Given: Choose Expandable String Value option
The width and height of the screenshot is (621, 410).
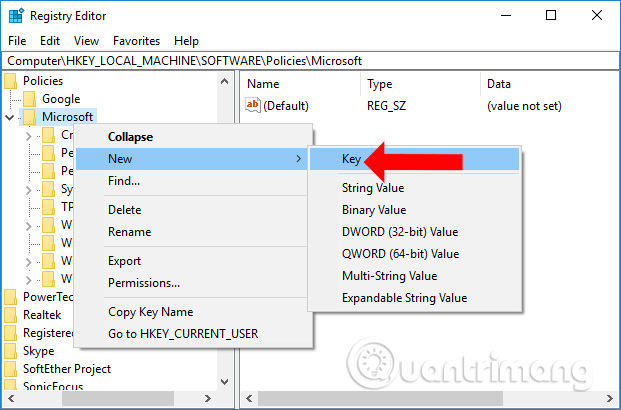Looking at the screenshot, I should (x=404, y=297).
